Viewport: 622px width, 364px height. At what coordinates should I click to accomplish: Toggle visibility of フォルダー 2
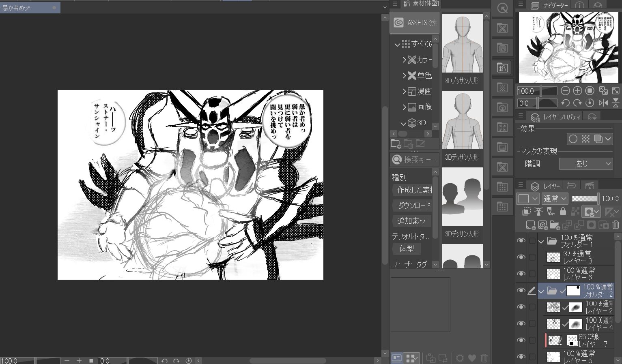click(521, 291)
